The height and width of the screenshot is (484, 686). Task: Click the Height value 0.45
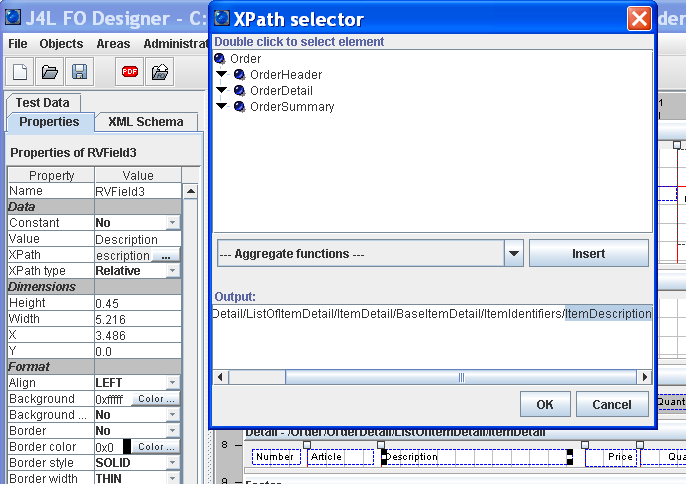click(138, 303)
